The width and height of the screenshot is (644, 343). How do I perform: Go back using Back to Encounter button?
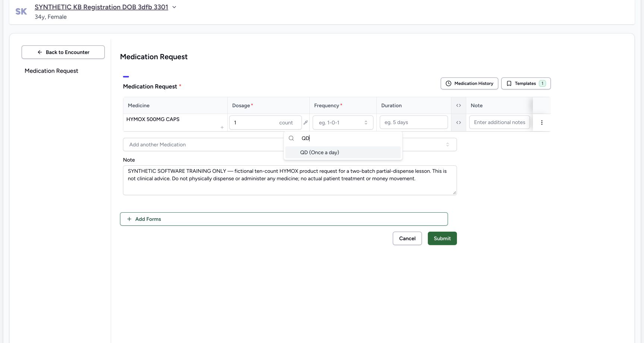(x=63, y=52)
